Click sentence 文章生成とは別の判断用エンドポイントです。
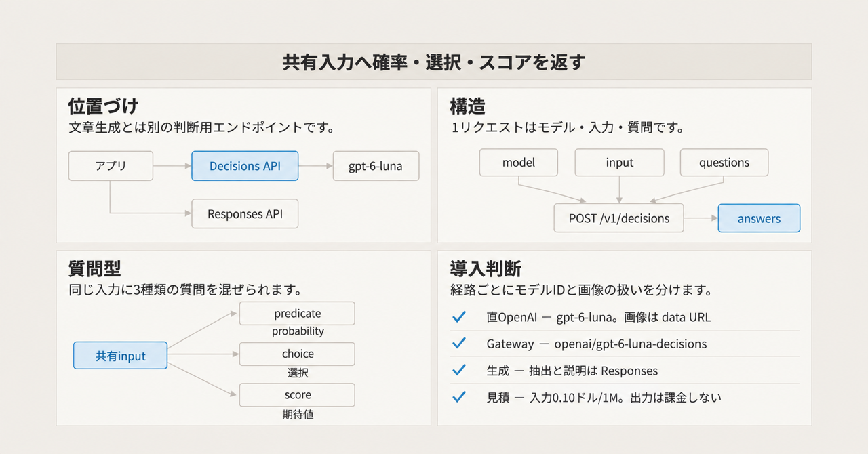 pos(203,127)
